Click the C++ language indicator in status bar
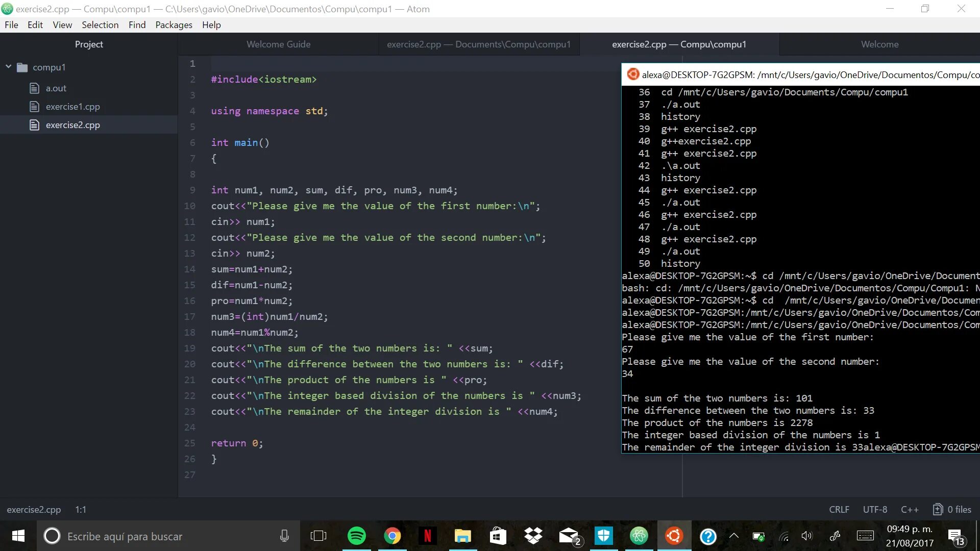 (x=910, y=509)
